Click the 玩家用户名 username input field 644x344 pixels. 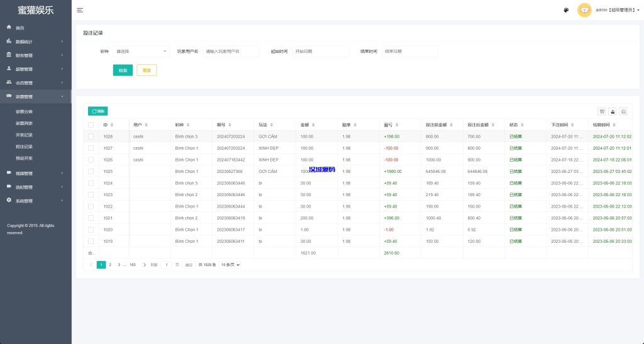230,51
